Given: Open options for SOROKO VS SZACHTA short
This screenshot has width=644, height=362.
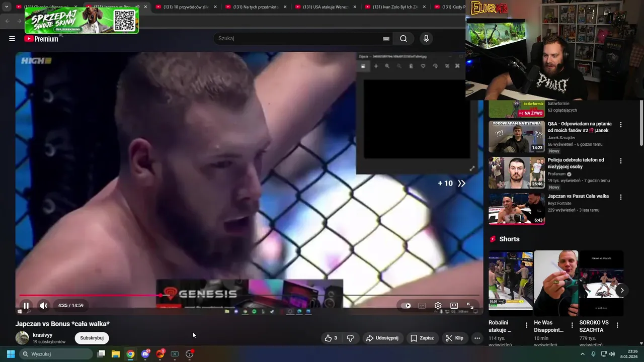Looking at the screenshot, I should click(x=617, y=325).
